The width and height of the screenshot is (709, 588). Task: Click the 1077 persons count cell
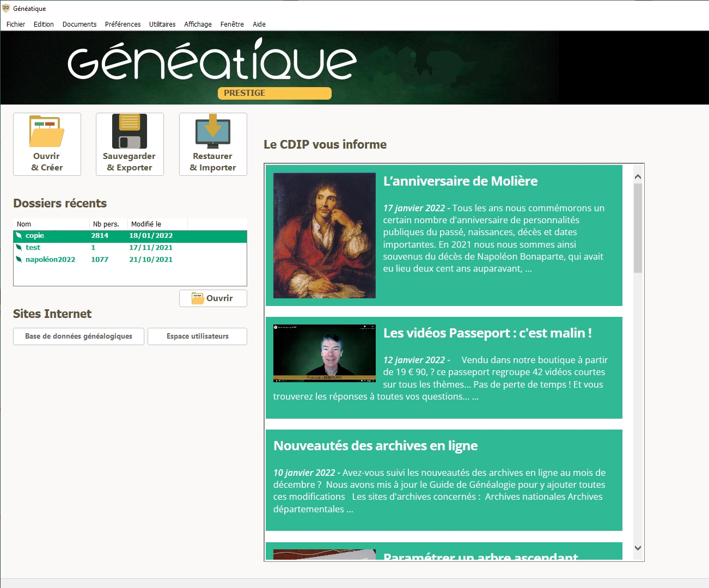pyautogui.click(x=100, y=260)
